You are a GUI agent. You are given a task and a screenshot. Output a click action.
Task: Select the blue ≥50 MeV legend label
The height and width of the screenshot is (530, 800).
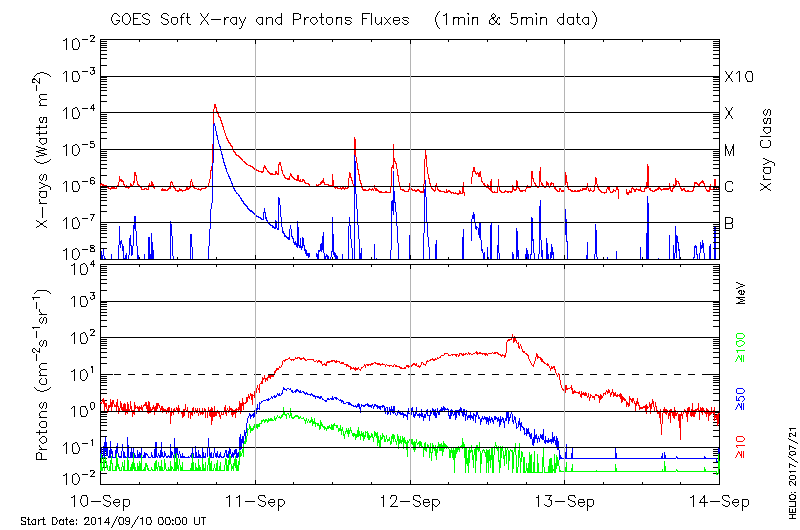point(741,398)
